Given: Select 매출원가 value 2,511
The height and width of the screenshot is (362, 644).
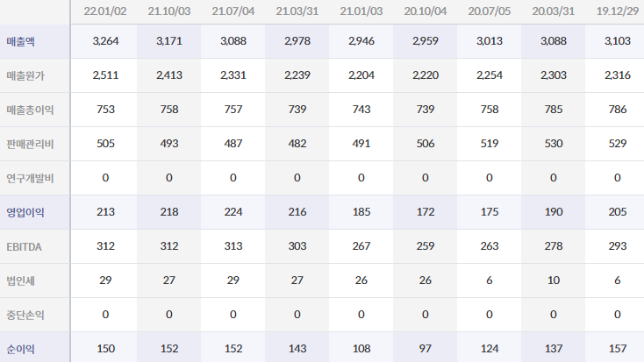Looking at the screenshot, I should click(105, 75).
